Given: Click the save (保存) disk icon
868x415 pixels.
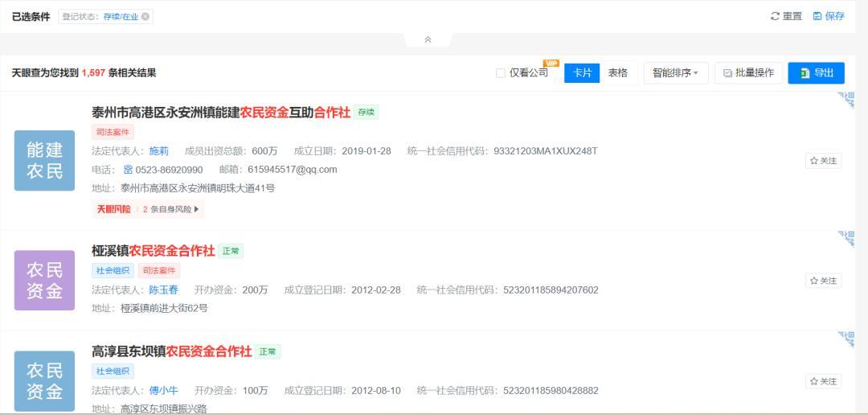Looking at the screenshot, I should coord(817,17).
